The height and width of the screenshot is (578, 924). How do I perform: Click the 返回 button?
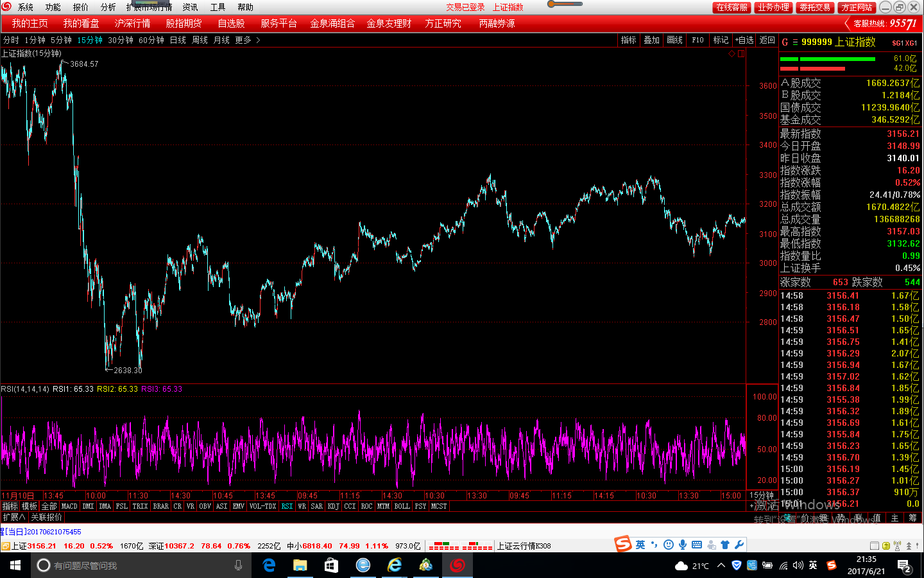(767, 40)
